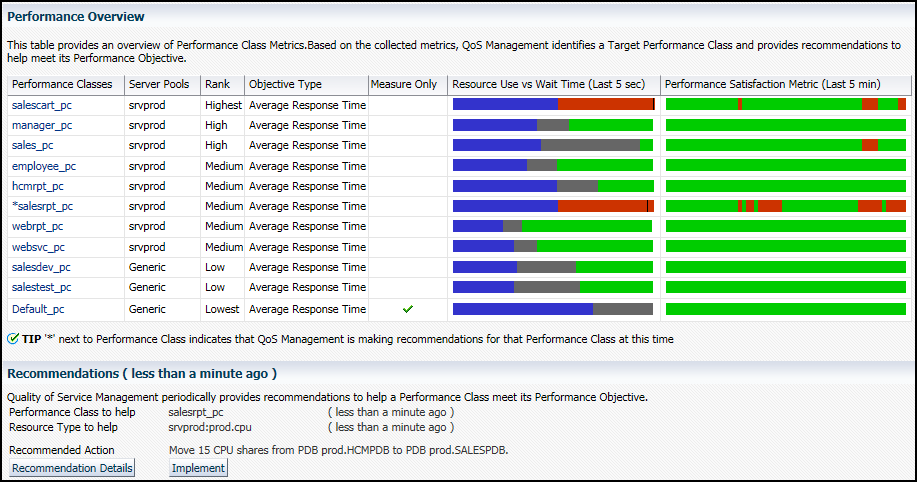Sort by Performance Classes column header
Viewport: 917px width, 482px height.
pyautogui.click(x=62, y=84)
